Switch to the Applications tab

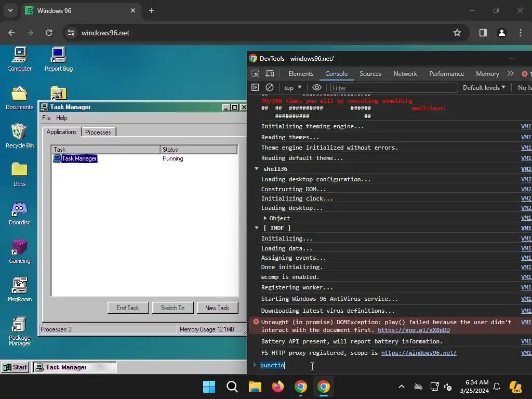tap(61, 132)
